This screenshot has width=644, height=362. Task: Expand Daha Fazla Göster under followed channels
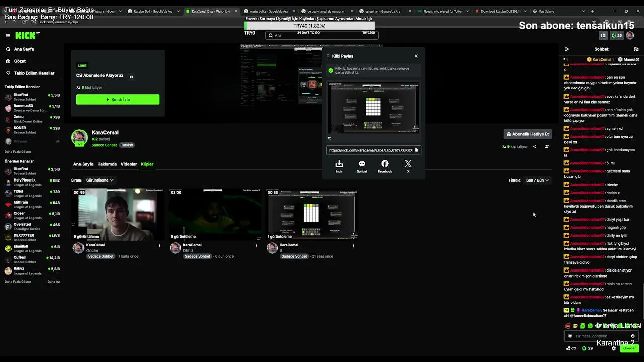point(18,151)
